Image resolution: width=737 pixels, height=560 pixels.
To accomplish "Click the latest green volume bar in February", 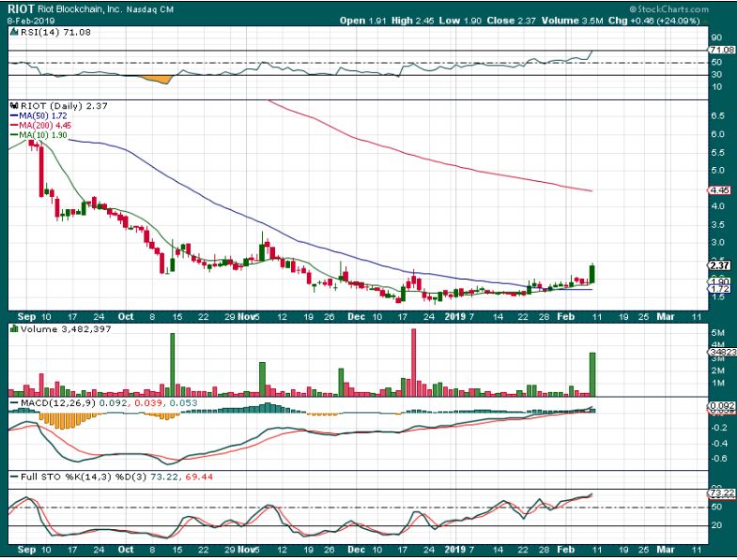I will pos(592,374).
